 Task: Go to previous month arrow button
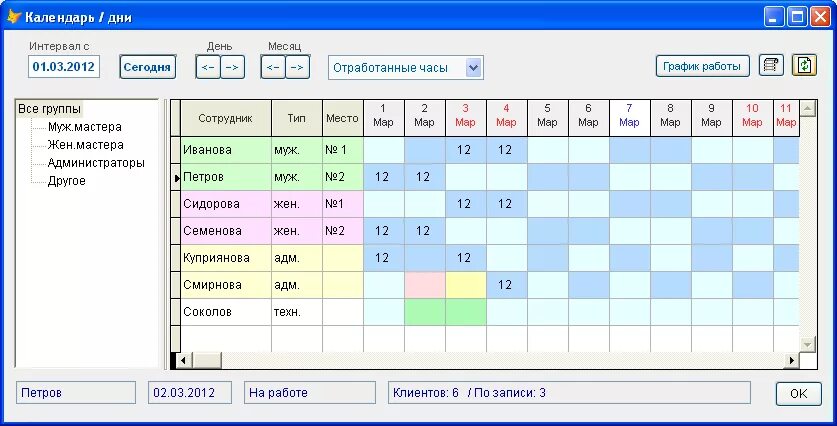(x=273, y=67)
